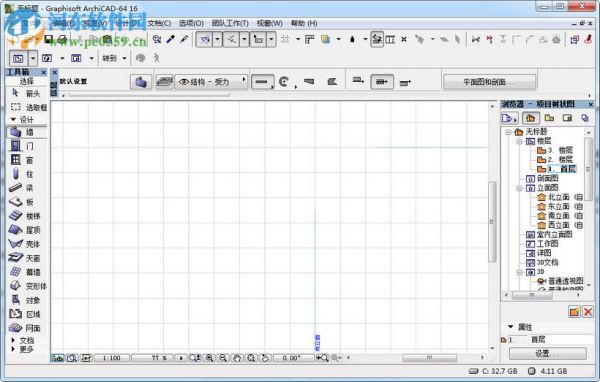Open the 编辑(E) menu
This screenshot has height=382, width=600.
point(63,23)
